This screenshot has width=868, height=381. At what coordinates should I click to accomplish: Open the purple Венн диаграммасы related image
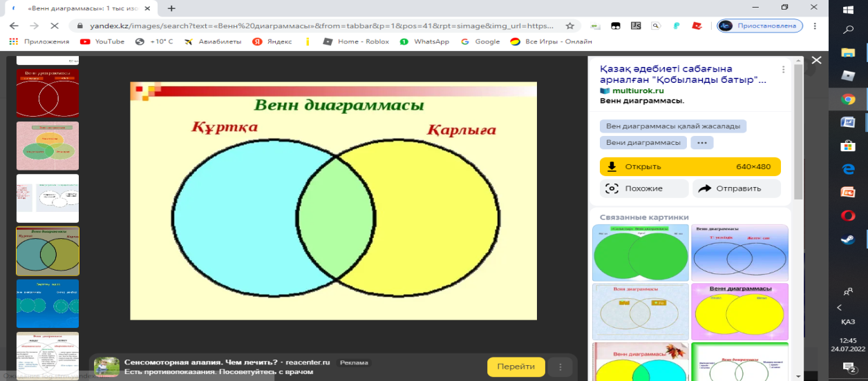(740, 311)
